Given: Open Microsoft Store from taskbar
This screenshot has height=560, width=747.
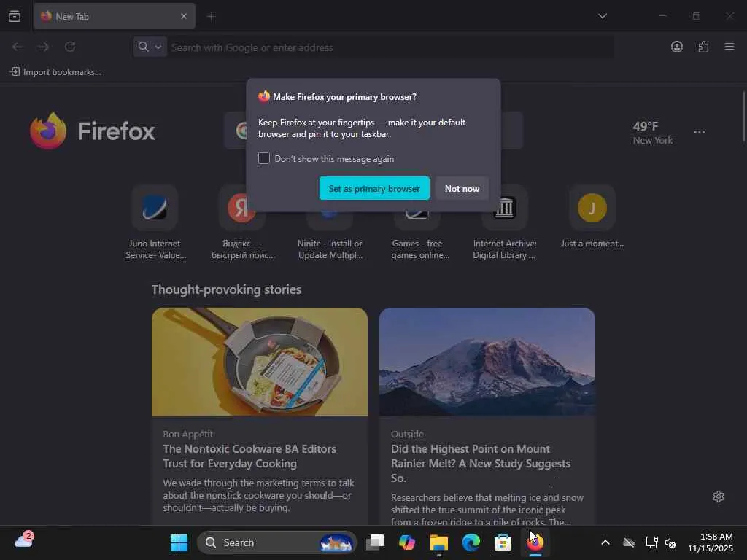Looking at the screenshot, I should coord(503,542).
